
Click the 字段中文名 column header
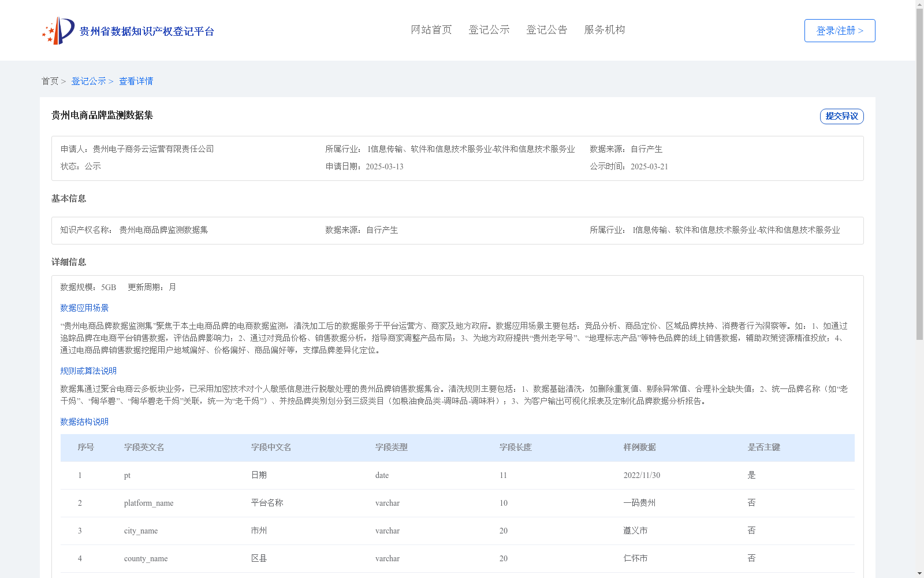[271, 447]
